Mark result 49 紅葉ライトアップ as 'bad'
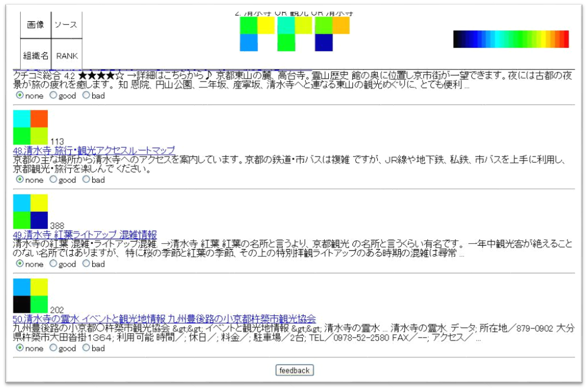The image size is (588, 390). [x=86, y=263]
